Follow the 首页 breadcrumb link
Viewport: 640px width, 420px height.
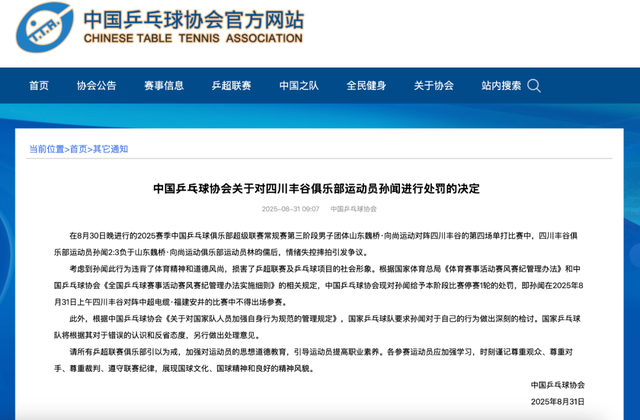(x=78, y=149)
